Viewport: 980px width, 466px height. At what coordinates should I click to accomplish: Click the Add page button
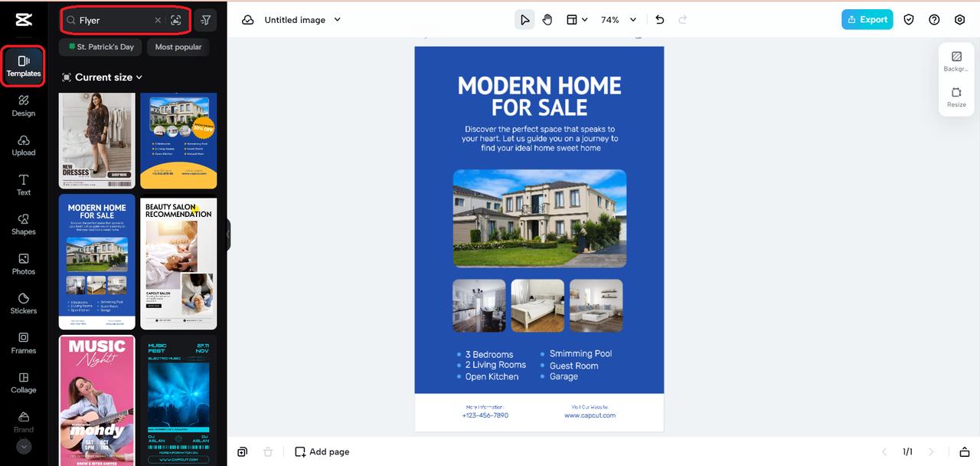[322, 452]
